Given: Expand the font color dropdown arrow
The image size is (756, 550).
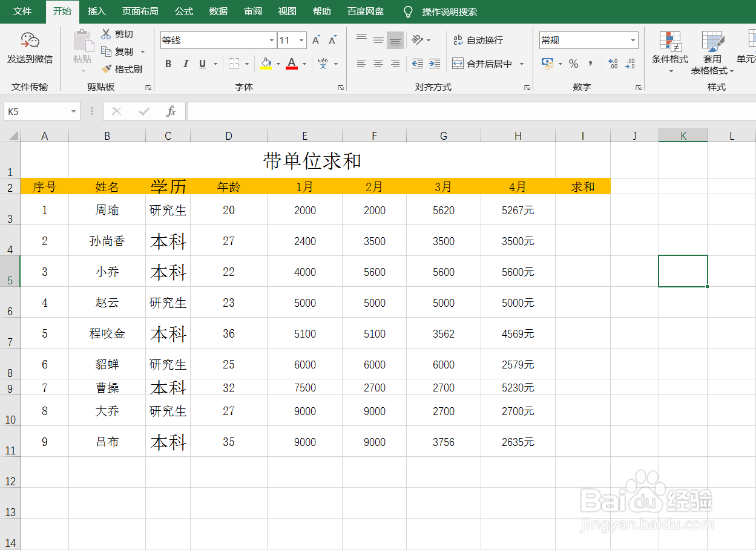Looking at the screenshot, I should click(304, 64).
